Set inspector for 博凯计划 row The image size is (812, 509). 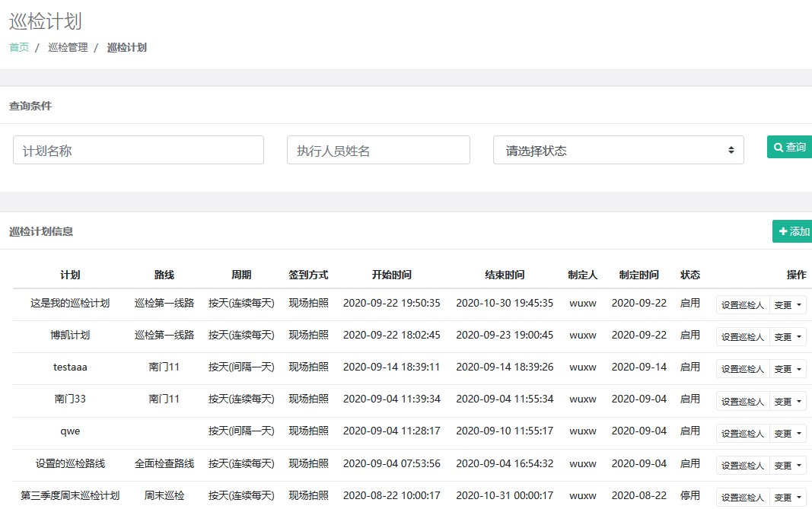coord(742,337)
